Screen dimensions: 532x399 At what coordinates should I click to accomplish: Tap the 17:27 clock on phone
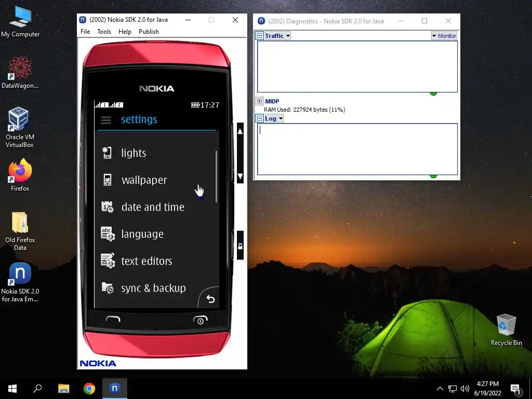(x=210, y=105)
